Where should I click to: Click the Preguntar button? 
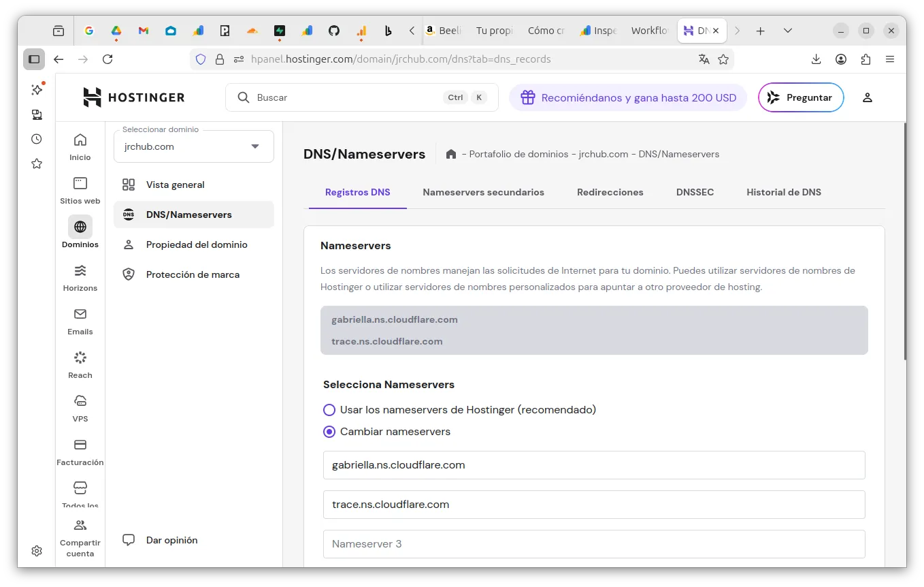[x=801, y=97]
